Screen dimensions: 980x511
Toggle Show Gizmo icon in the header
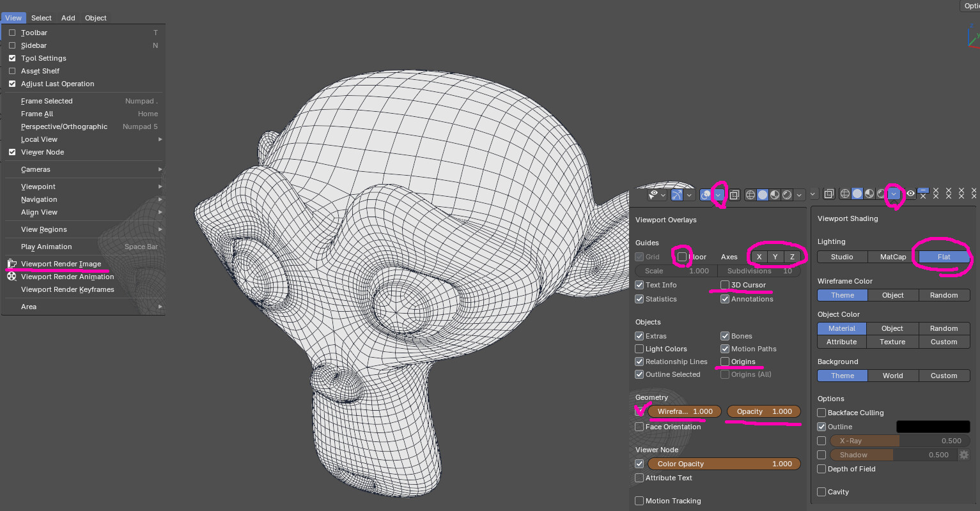pyautogui.click(x=677, y=195)
